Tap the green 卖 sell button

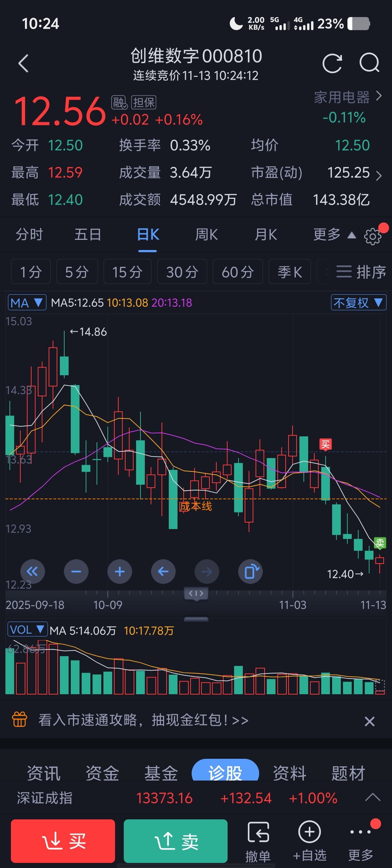pyautogui.click(x=176, y=841)
